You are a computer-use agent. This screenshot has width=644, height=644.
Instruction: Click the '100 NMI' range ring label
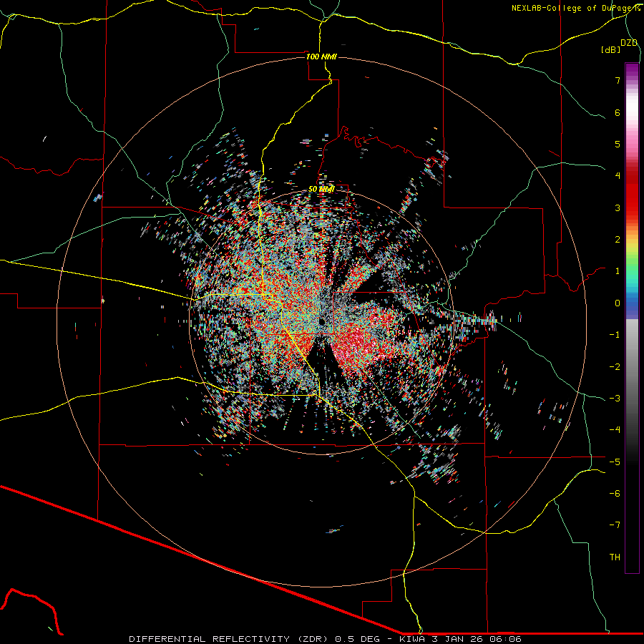click(321, 57)
